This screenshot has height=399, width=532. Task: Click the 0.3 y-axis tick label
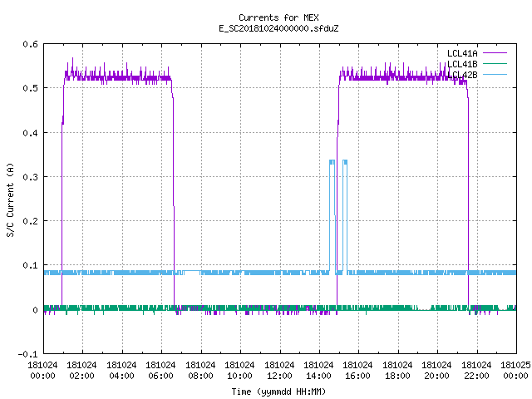coord(30,177)
